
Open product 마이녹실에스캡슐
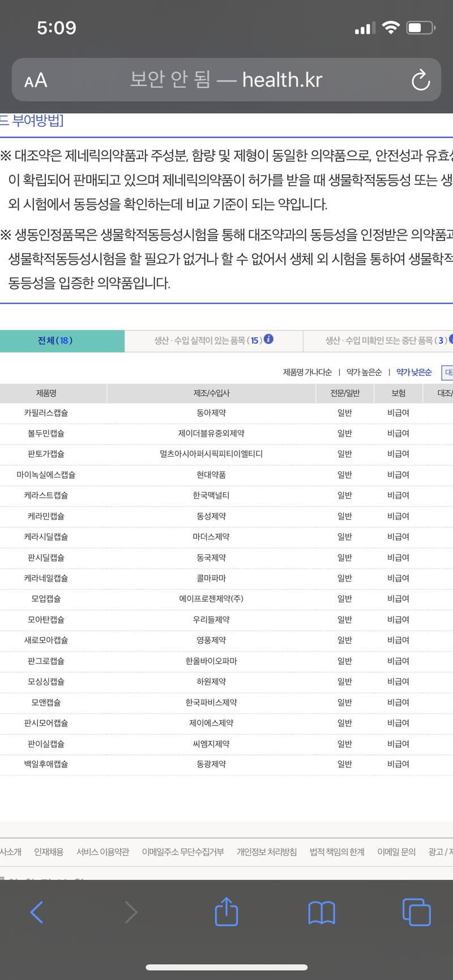[46, 475]
